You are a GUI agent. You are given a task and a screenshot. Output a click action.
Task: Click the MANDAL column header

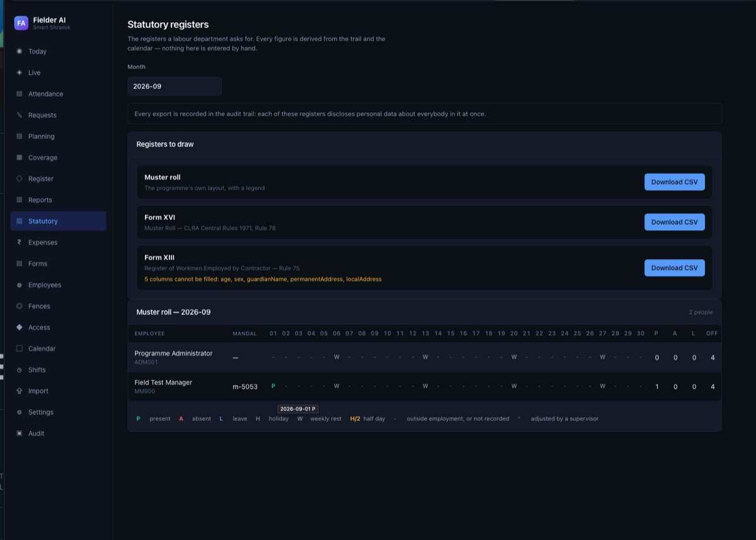pos(244,333)
